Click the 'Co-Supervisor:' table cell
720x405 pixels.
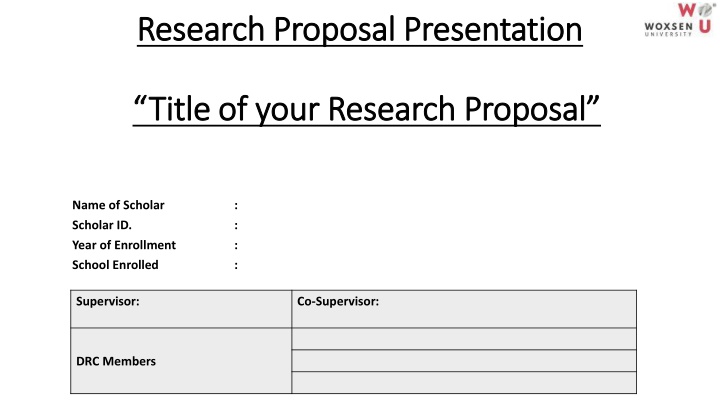(x=463, y=308)
